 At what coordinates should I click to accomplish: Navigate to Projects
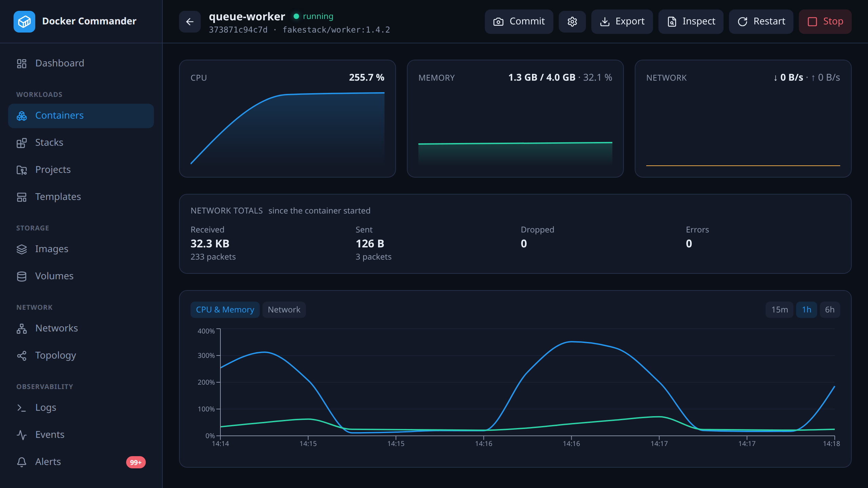81,170
